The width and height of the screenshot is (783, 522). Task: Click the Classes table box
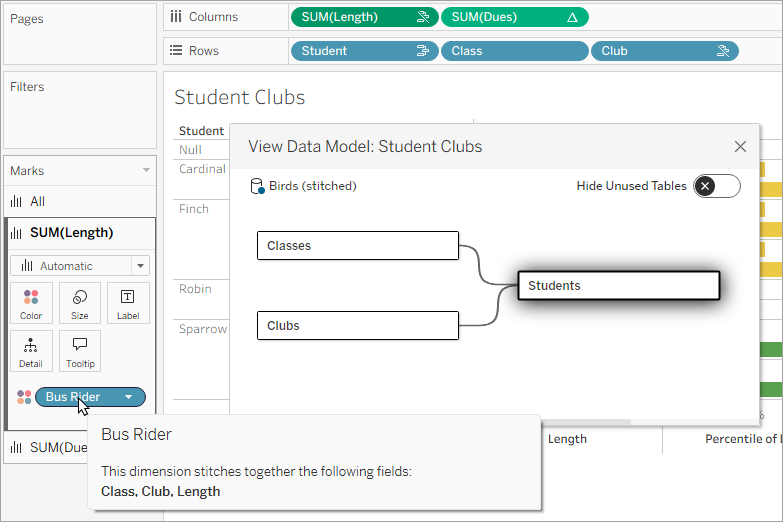click(x=357, y=245)
